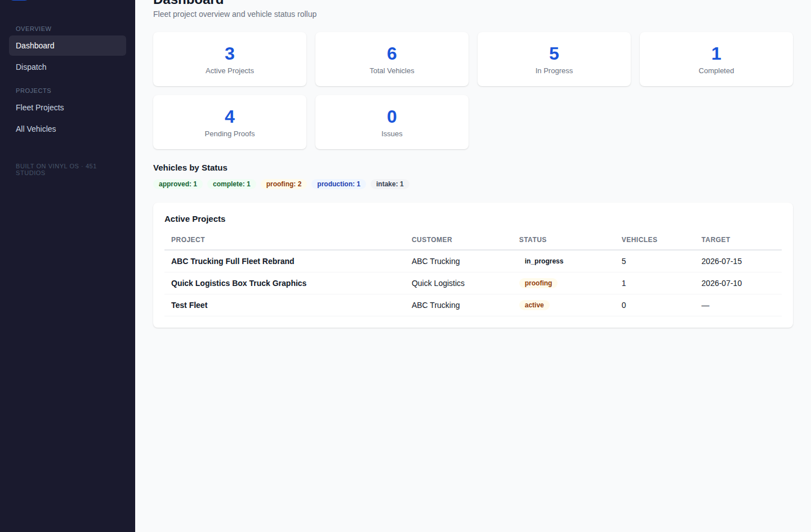The height and width of the screenshot is (532, 811).
Task: Click the 'Active Projects' table heading
Action: click(x=195, y=219)
